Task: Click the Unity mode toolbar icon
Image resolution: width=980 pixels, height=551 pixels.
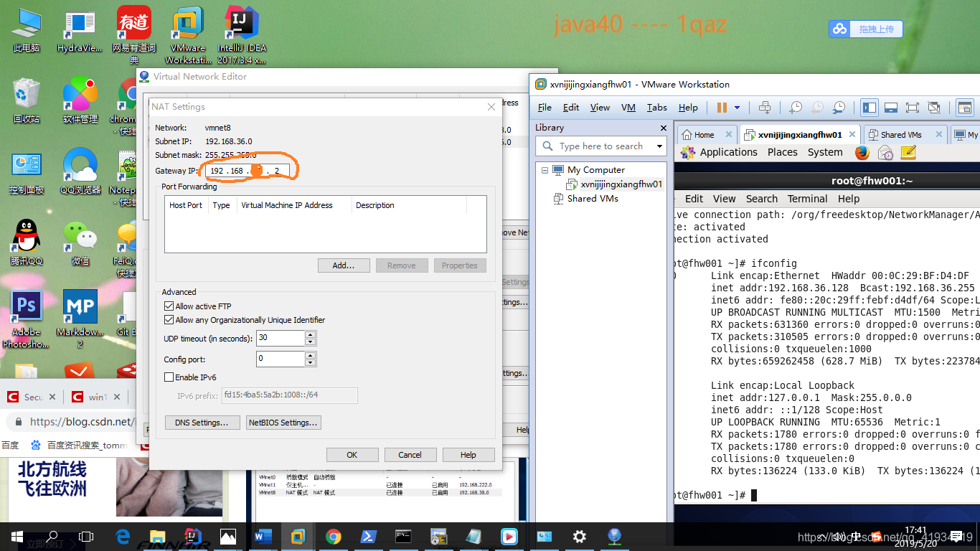Action: tap(934, 108)
